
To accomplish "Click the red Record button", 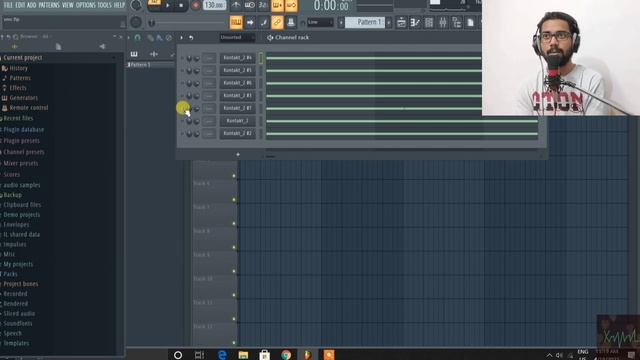I will click(195, 5).
